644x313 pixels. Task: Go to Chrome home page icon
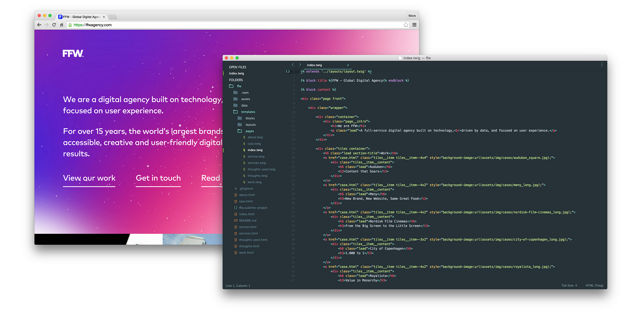pos(62,25)
